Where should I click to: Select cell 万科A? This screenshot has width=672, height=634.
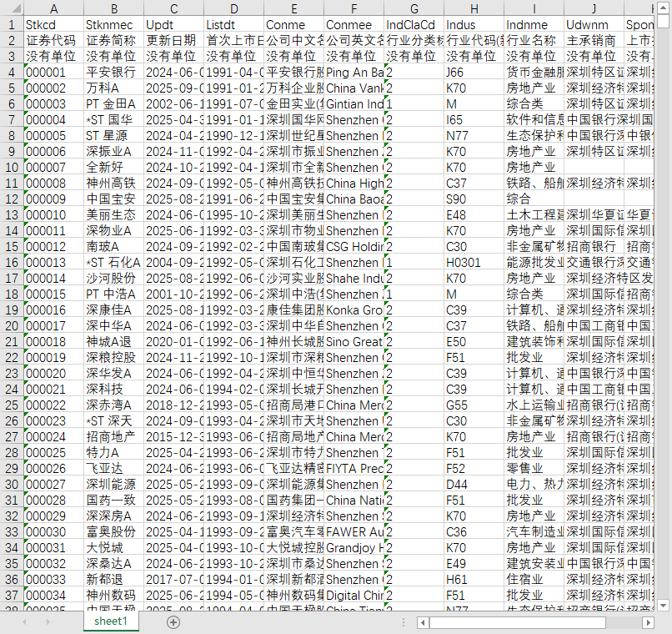point(114,88)
